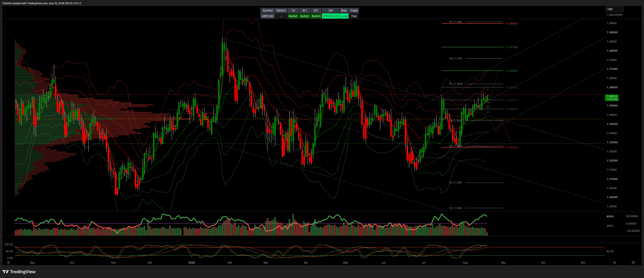This screenshot has height=278, width=644.
Task: Select the M1 header cell
Action: point(316,10)
